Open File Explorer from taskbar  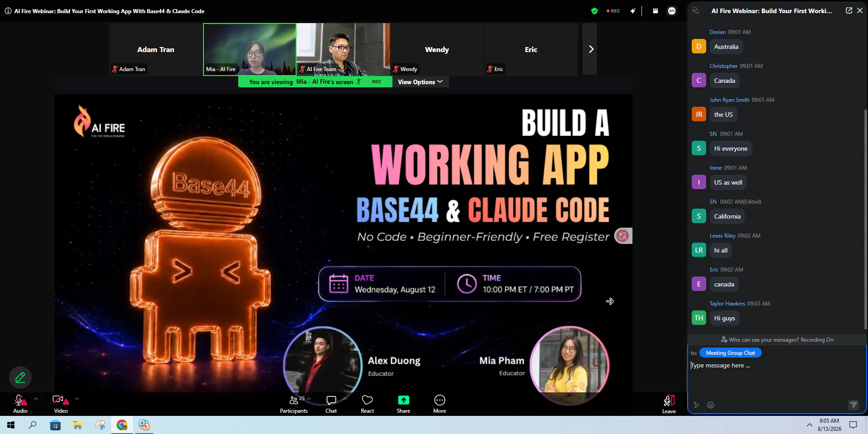pos(77,425)
